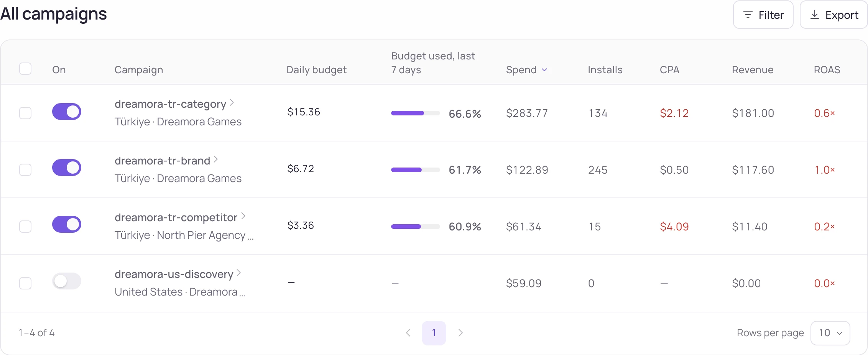Click the $3.36 daily budget value
868x355 pixels.
(301, 225)
